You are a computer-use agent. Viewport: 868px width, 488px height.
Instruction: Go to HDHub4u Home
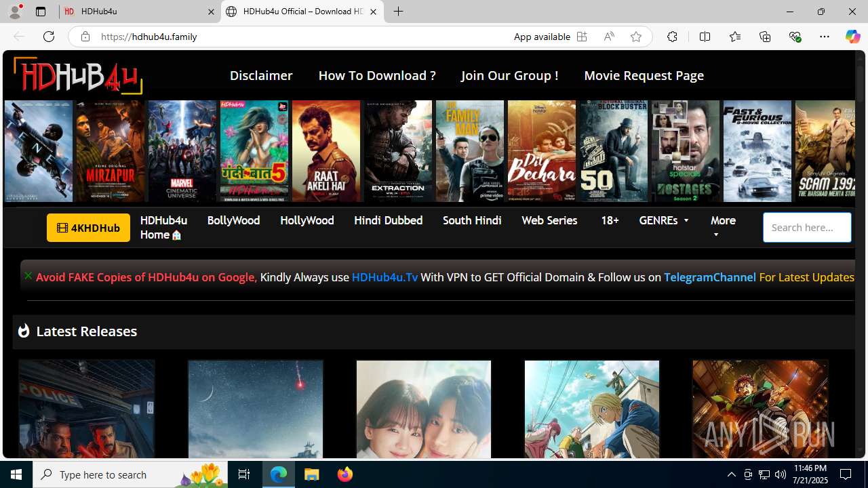(x=163, y=228)
